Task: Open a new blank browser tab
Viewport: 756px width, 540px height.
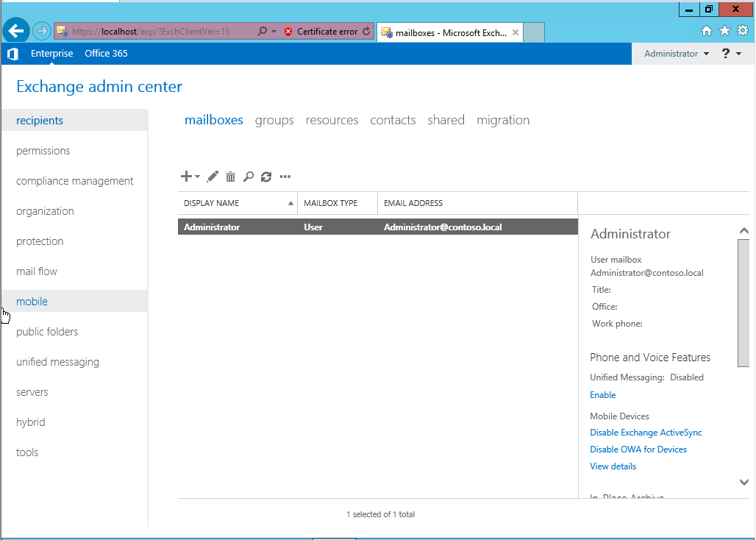Action: coord(534,32)
